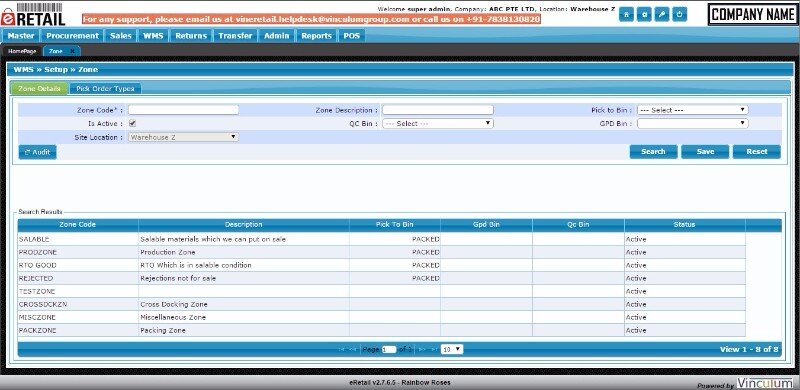Image resolution: width=800 pixels, height=390 pixels.
Task: Click the Audit button
Action: [37, 152]
